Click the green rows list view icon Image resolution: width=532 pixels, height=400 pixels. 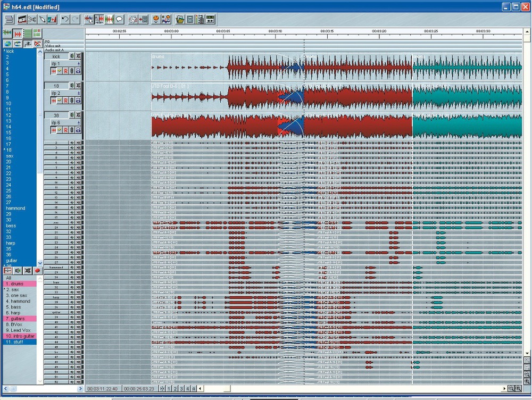(28, 34)
